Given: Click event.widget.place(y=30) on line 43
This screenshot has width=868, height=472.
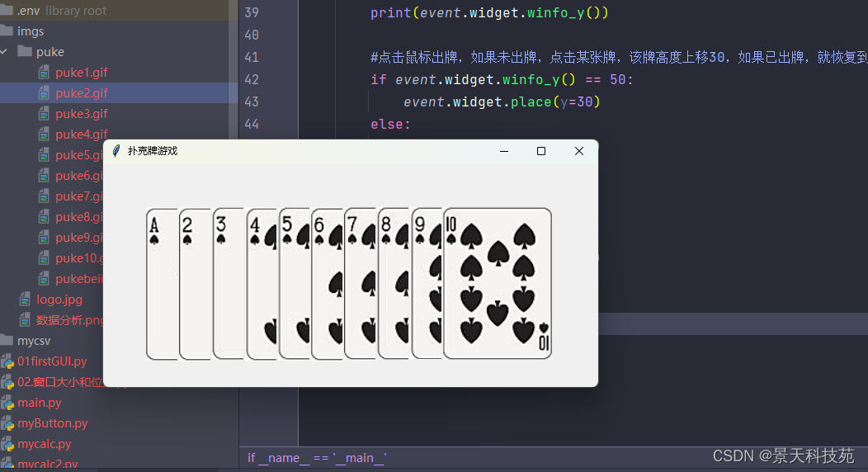Looking at the screenshot, I should tap(502, 101).
